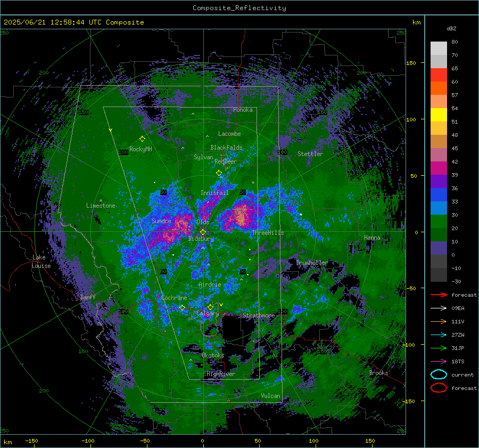The image size is (479, 448).
Task: Click the Sundre map label
Action: pos(161,221)
